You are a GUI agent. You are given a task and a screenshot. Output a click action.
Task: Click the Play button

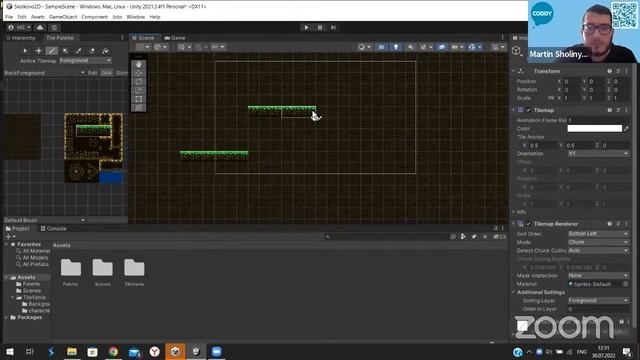[307, 27]
